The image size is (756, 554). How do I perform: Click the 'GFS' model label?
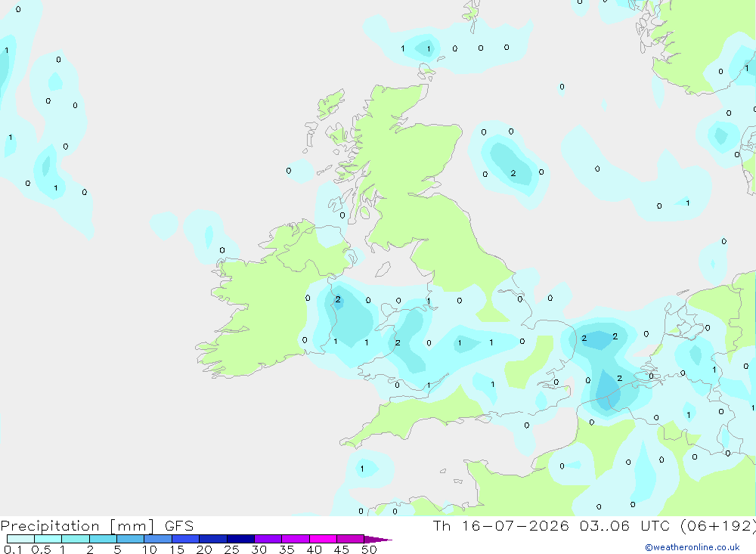tap(179, 526)
